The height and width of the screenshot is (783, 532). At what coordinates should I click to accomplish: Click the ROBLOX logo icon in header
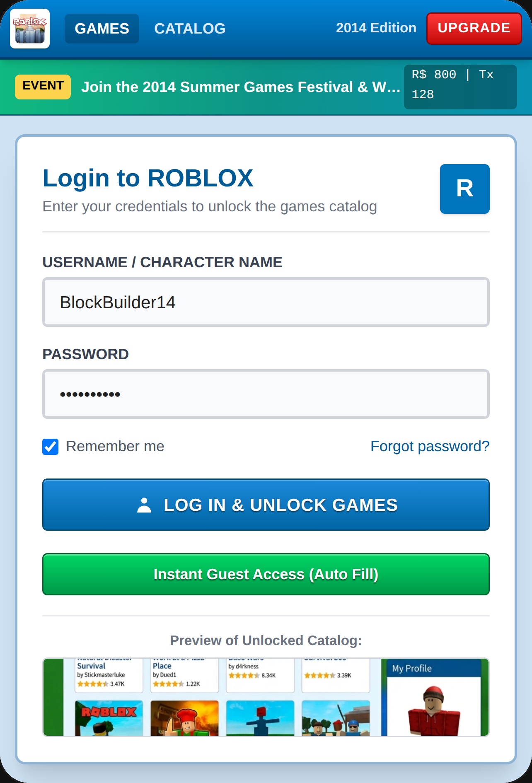tap(30, 29)
